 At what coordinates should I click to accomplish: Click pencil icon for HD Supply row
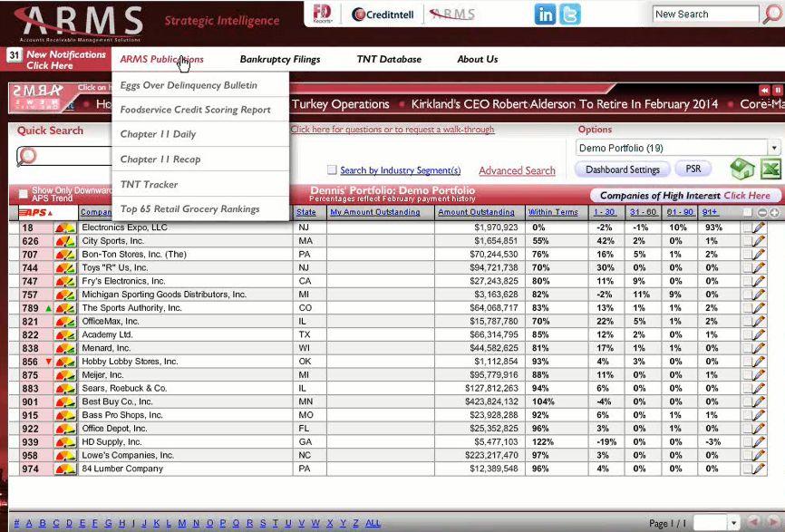[759, 442]
